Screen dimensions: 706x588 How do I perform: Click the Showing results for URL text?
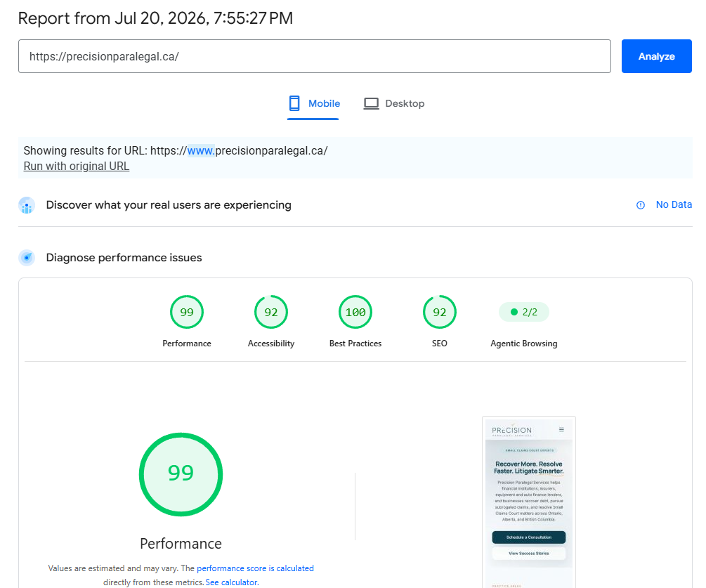176,151
